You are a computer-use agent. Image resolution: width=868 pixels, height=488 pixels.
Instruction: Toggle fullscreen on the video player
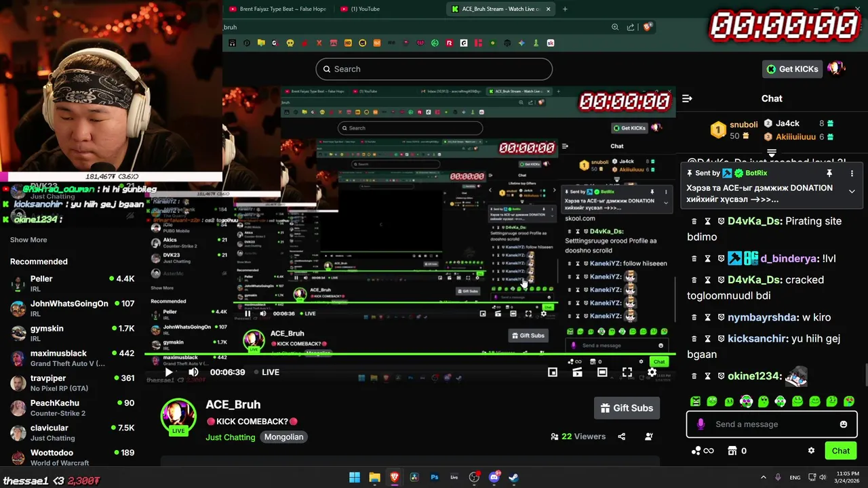coord(627,372)
